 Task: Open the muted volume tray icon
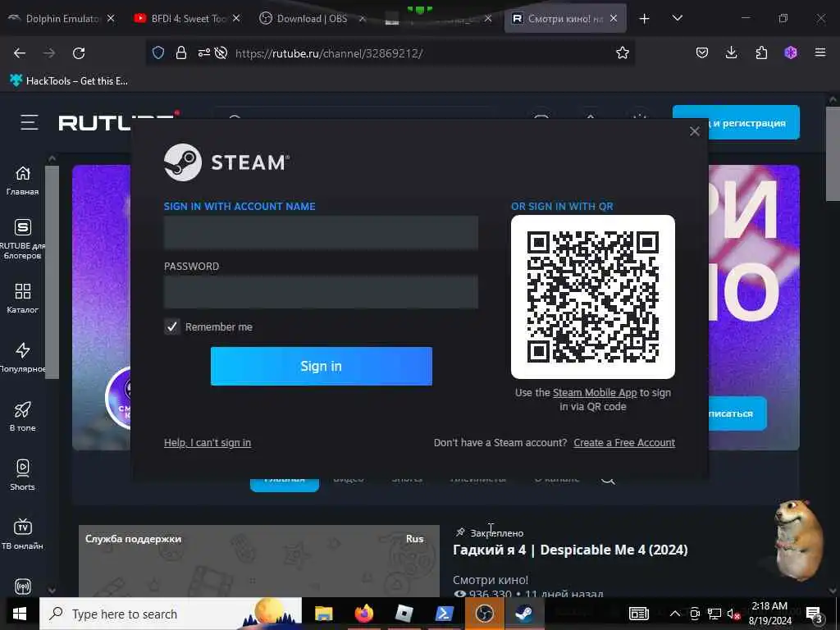tap(733, 614)
